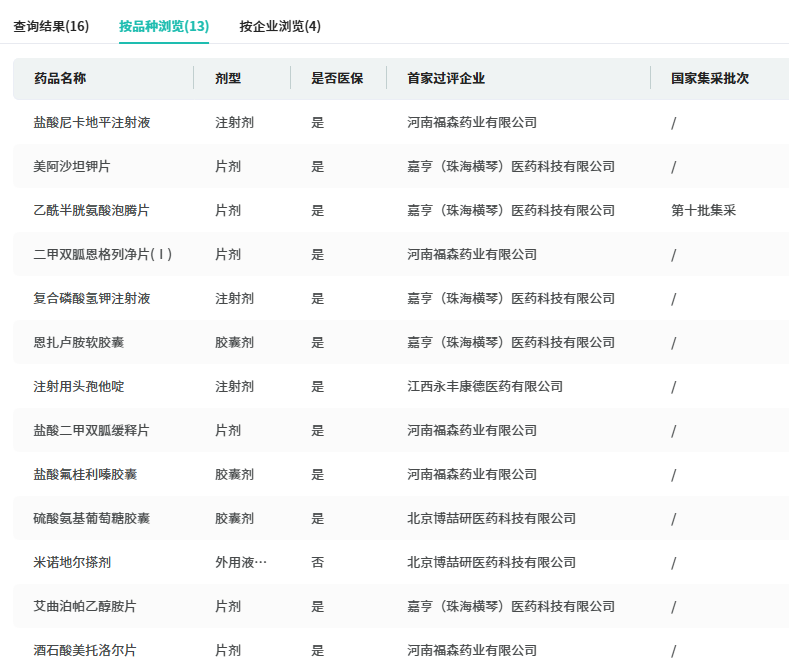Click truncated 外用液… dosage form cell
The width and height of the screenshot is (789, 671).
click(x=241, y=562)
